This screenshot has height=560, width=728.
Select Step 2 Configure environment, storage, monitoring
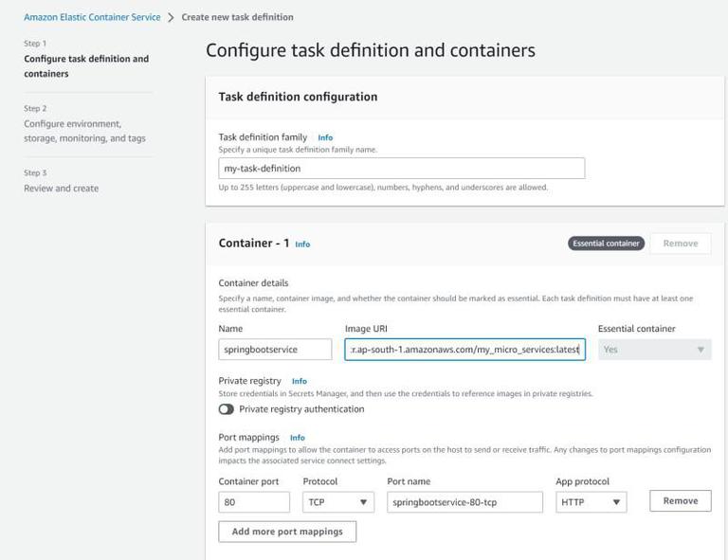click(84, 131)
